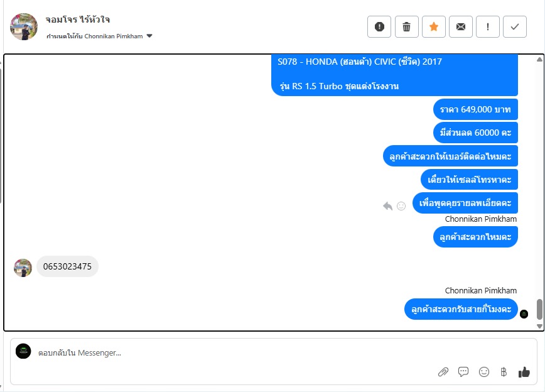The image size is (545, 392).
Task: Click the Messenger reply text field
Action: point(229,352)
